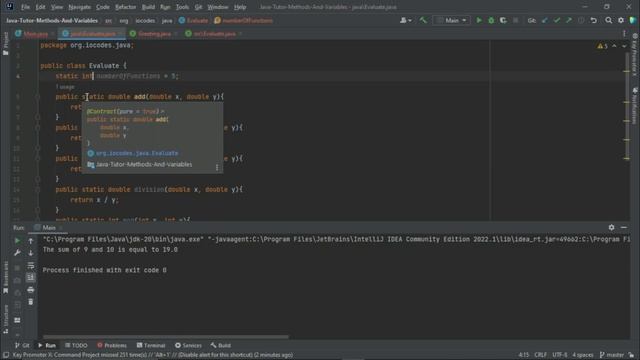
Task: Toggle the Project side panel
Action: 5,44
